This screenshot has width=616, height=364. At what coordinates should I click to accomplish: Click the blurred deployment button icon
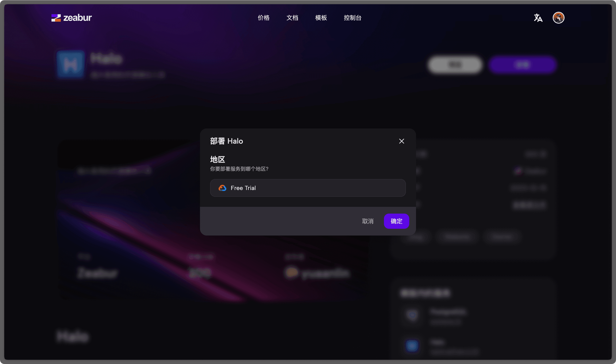tap(523, 65)
